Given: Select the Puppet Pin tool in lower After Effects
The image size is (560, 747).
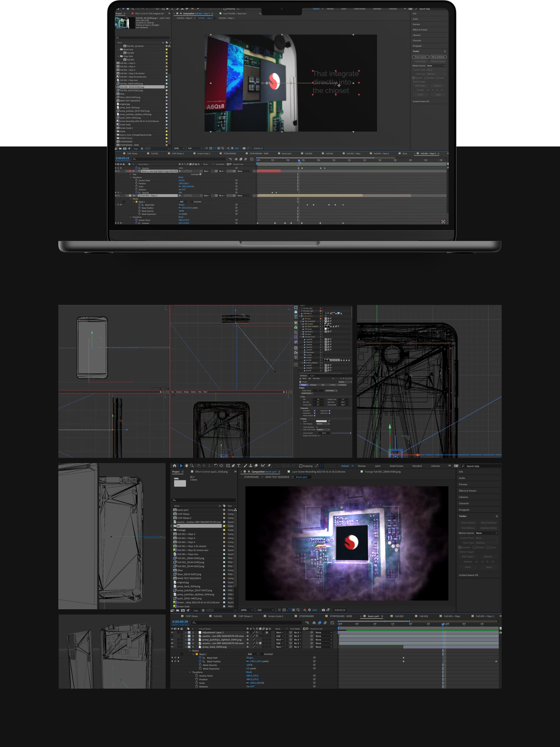Looking at the screenshot, I should (x=269, y=466).
